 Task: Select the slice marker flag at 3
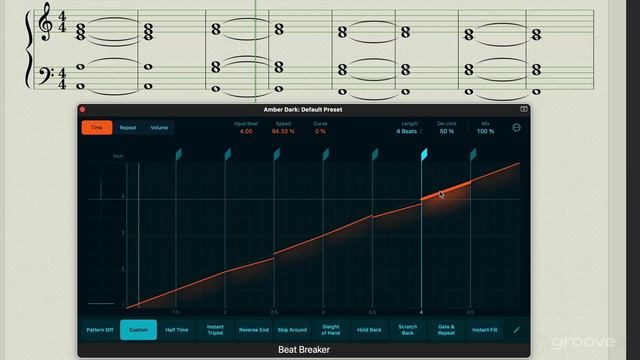pyautogui.click(x=326, y=154)
